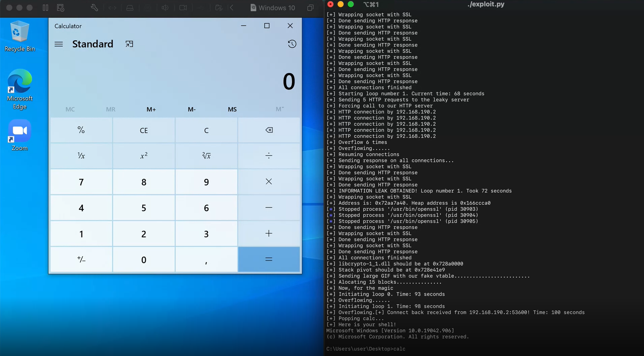Click the x squared key
This screenshot has width=644, height=356.
pyautogui.click(x=144, y=156)
